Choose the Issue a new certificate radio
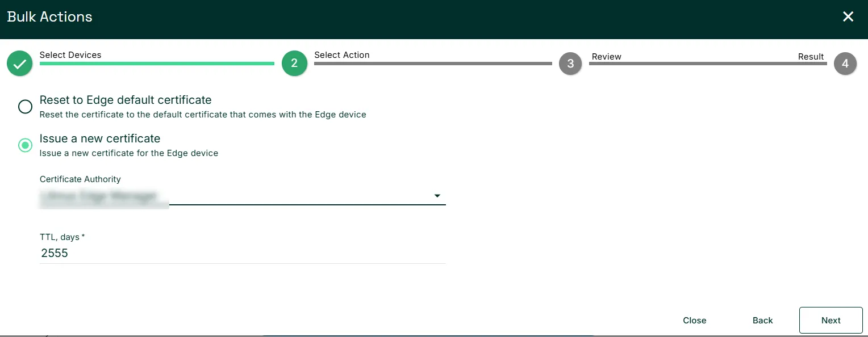Image resolution: width=868 pixels, height=337 pixels. (26, 145)
